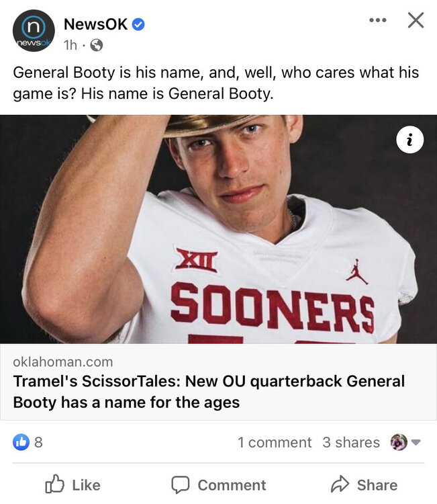Image resolution: width=437 pixels, height=504 pixels.
Task: Open the NewsOK page name link
Action: point(95,24)
